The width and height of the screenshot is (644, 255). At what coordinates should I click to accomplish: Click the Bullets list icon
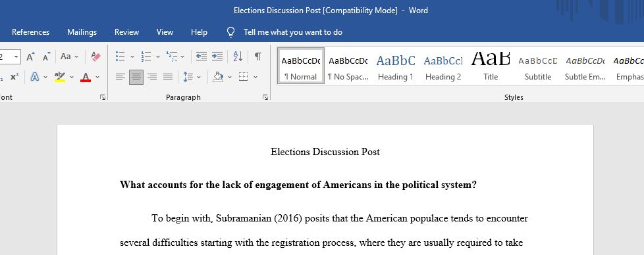pos(121,56)
